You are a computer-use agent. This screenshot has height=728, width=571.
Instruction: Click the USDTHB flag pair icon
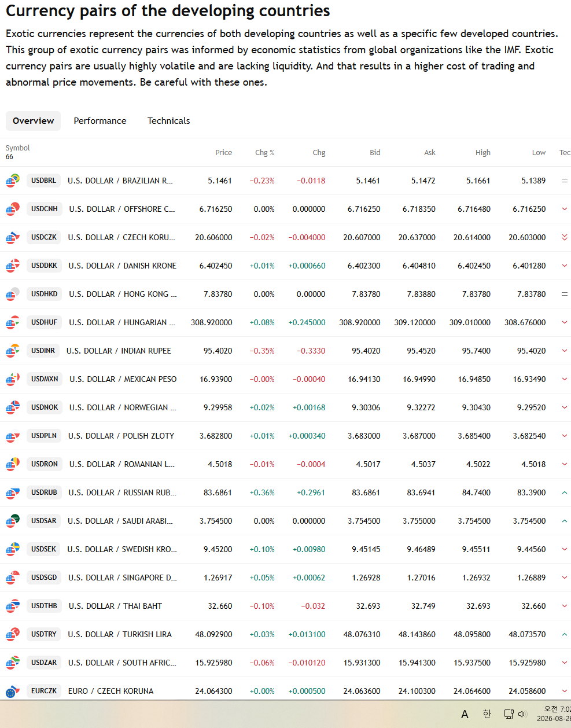tap(13, 606)
